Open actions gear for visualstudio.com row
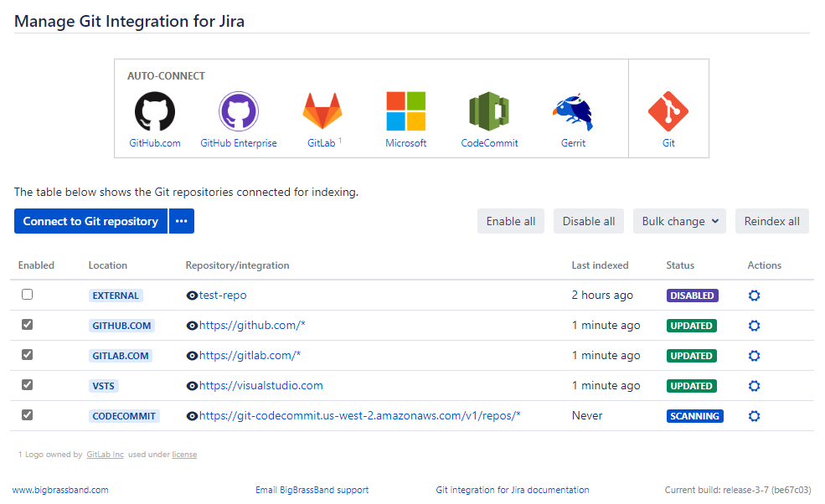The width and height of the screenshot is (825, 504). [x=754, y=386]
